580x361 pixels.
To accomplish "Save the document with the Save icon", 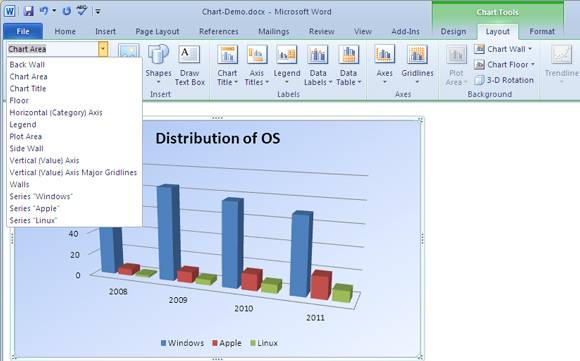I will (28, 11).
